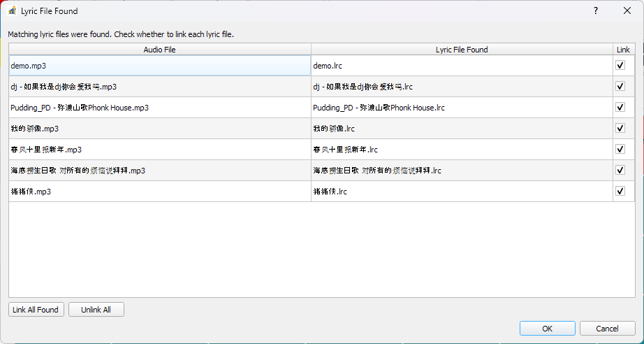Confirm with the OK button
644x344 pixels.
(x=548, y=329)
